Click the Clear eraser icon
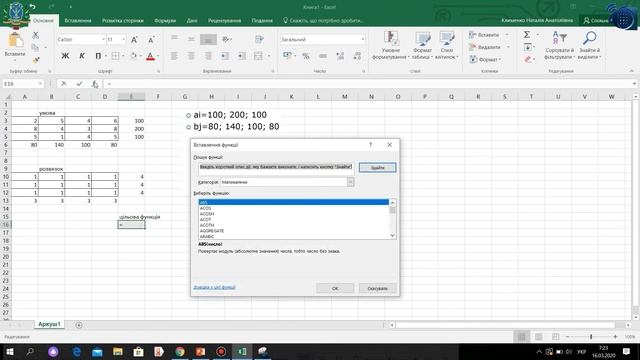Screen dimensions: 640x360 (527, 60)
